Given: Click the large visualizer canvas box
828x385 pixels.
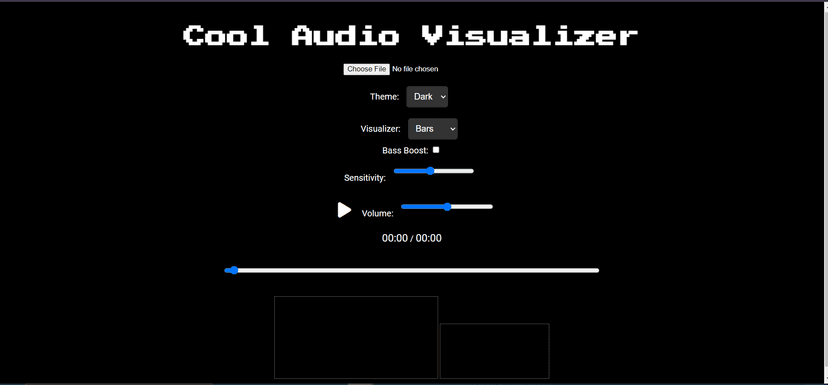Looking at the screenshot, I should (356, 337).
